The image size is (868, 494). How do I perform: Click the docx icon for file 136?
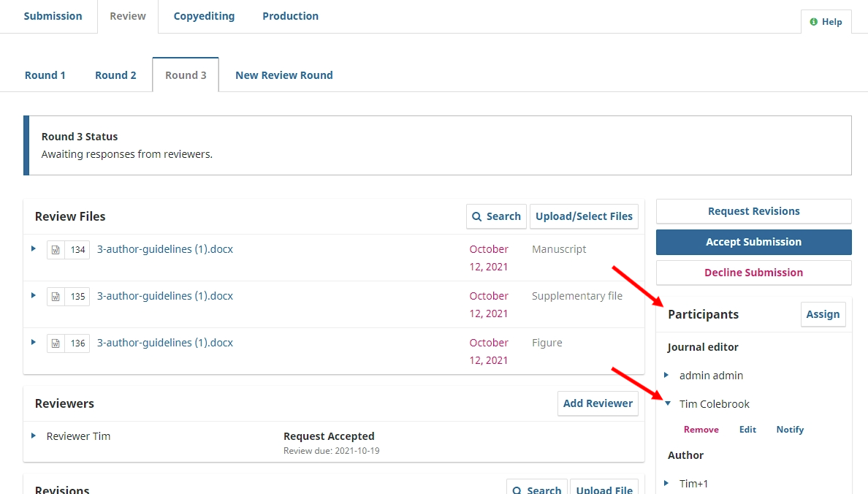[x=56, y=343]
